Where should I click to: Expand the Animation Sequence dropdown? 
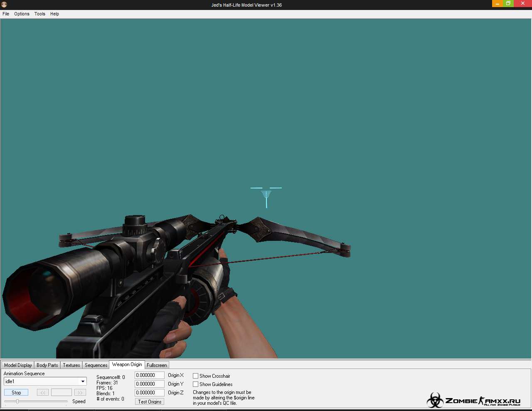[x=83, y=381]
